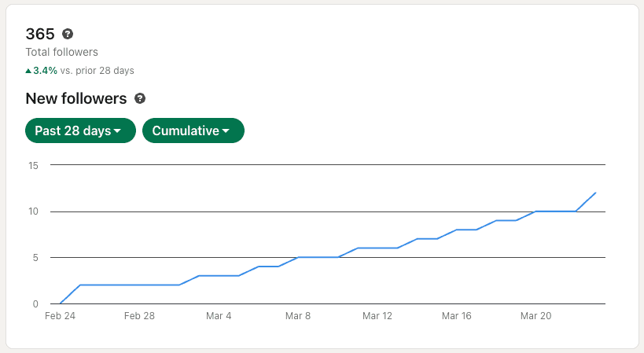Click the Feb 24 axis label

click(x=60, y=315)
